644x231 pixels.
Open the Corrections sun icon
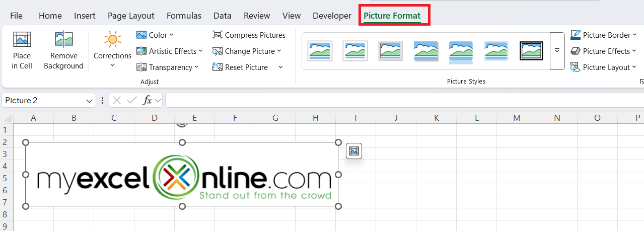pos(112,40)
